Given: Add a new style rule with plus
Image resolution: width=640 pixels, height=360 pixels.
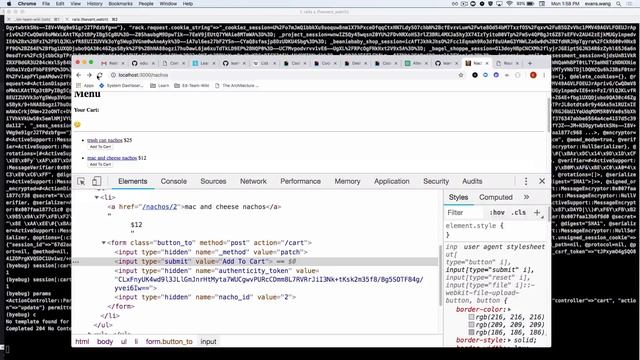Looking at the screenshot, I should [537, 213].
